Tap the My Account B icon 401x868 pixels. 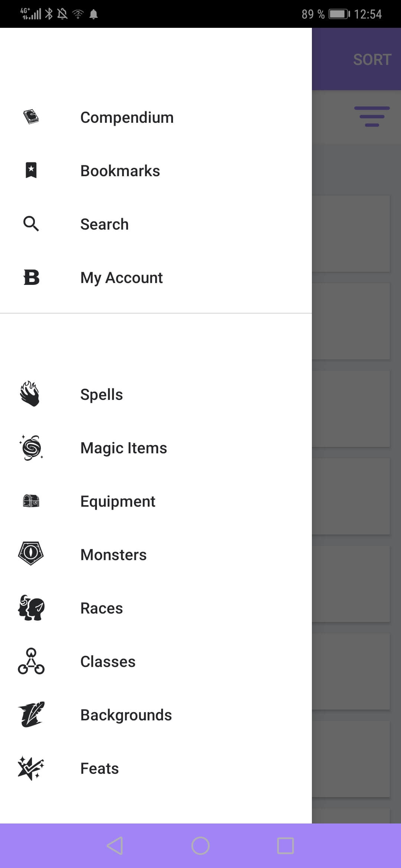pyautogui.click(x=31, y=277)
